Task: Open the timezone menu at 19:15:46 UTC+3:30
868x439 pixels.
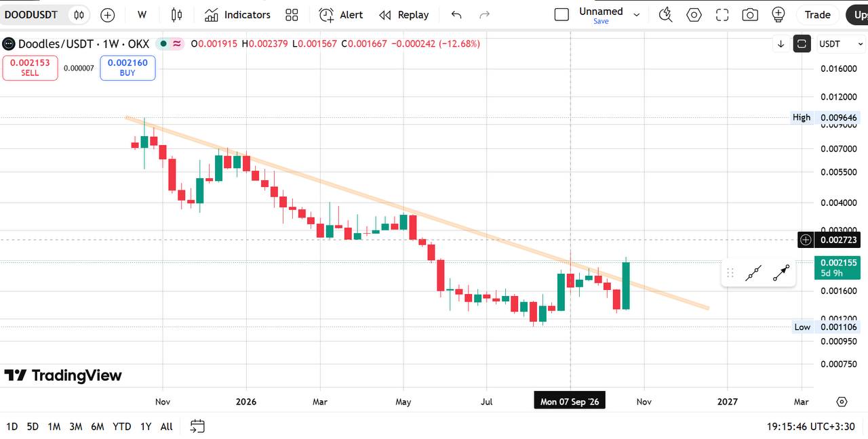Action: point(810,426)
